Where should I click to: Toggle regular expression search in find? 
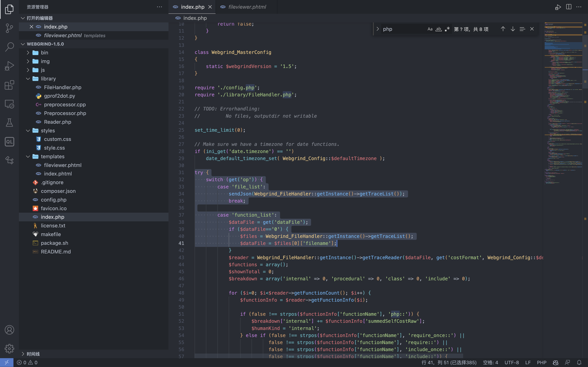[x=447, y=29]
